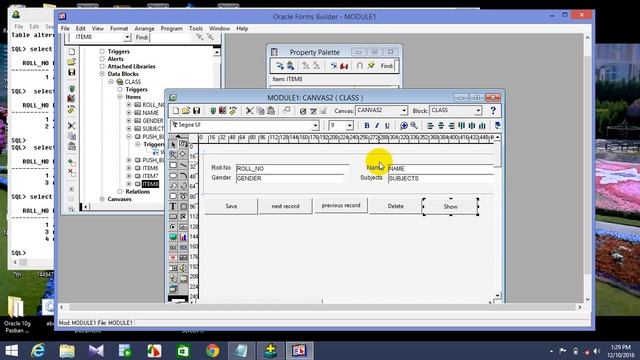Click the Cut scissors icon in the Object Navigator toolbar
Image resolution: width=640 pixels, height=360 pixels.
click(71, 126)
